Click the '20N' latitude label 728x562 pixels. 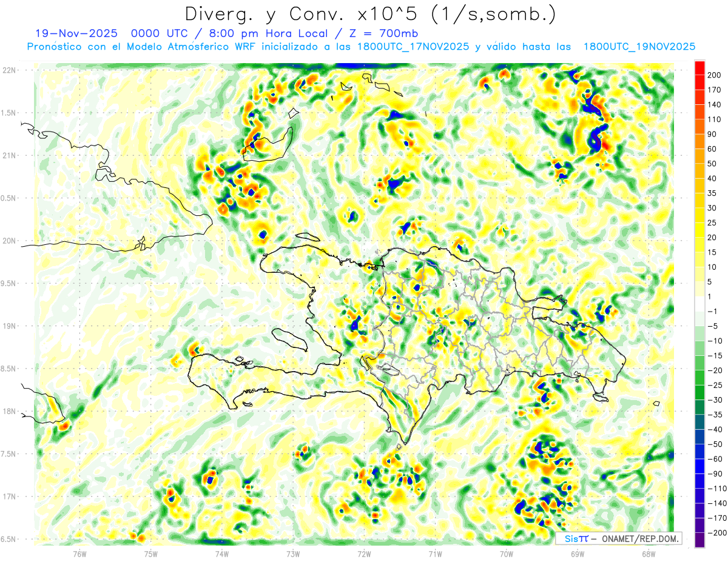[9, 241]
